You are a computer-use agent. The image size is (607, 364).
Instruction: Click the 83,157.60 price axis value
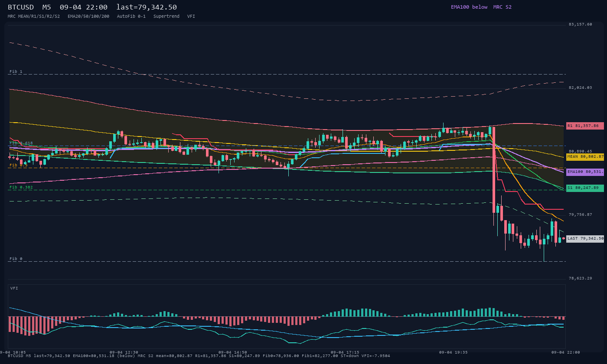580,24
